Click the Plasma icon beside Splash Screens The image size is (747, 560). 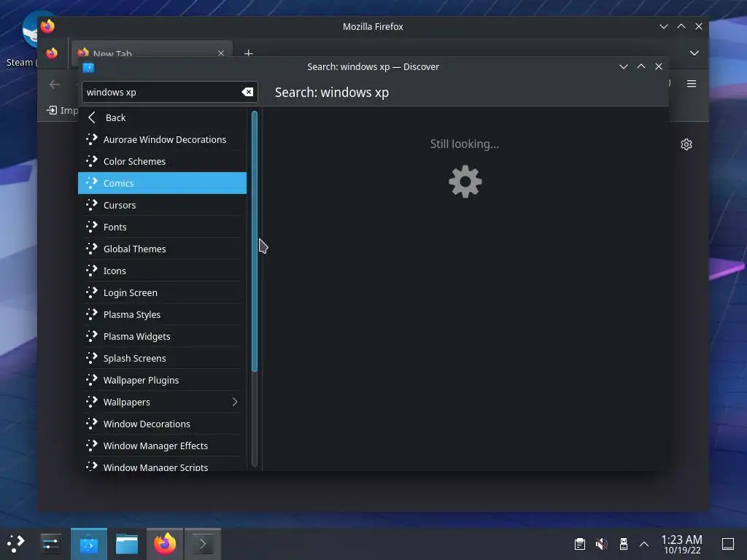pyautogui.click(x=91, y=358)
